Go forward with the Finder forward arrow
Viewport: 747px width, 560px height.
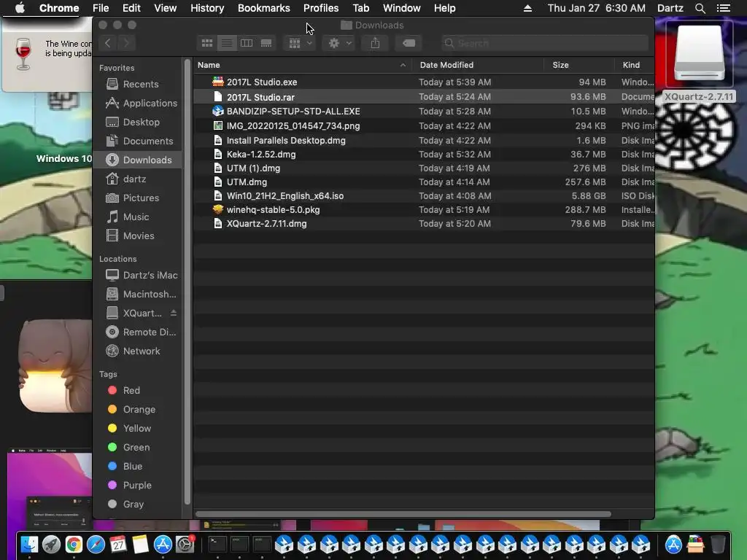click(126, 43)
